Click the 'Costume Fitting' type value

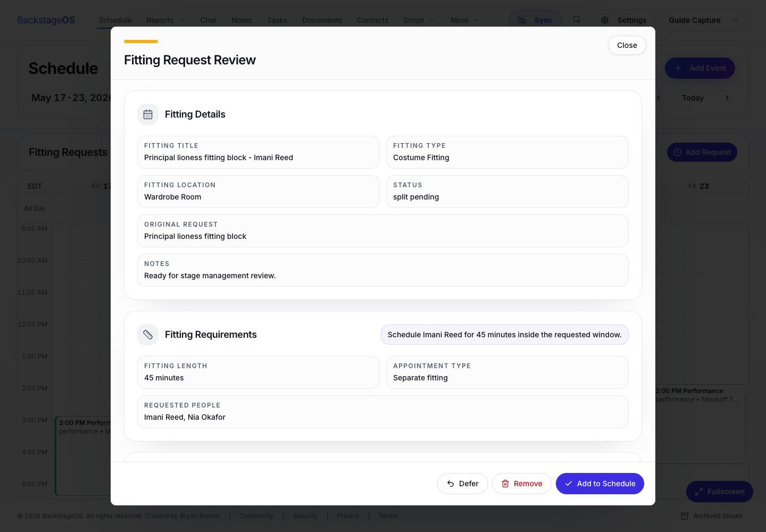(x=421, y=157)
